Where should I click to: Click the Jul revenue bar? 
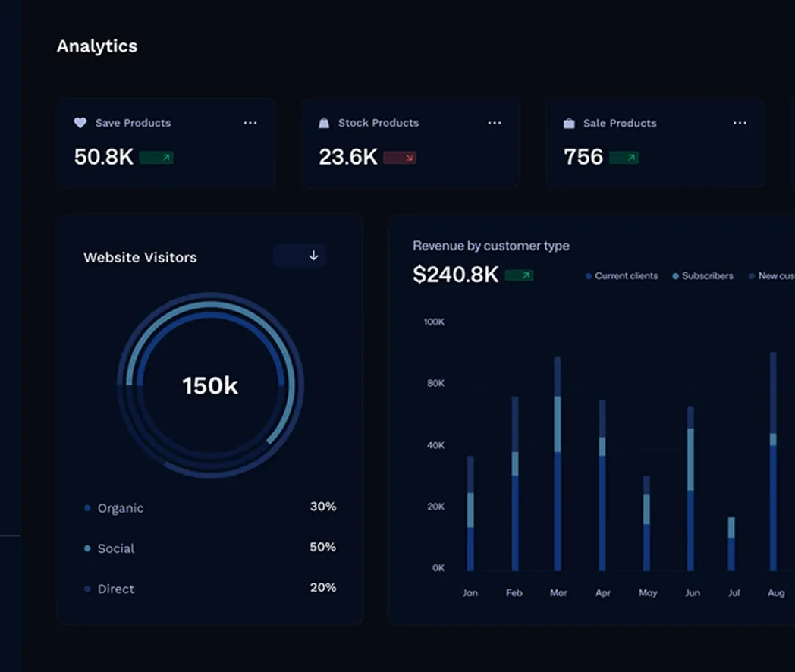pos(731,544)
